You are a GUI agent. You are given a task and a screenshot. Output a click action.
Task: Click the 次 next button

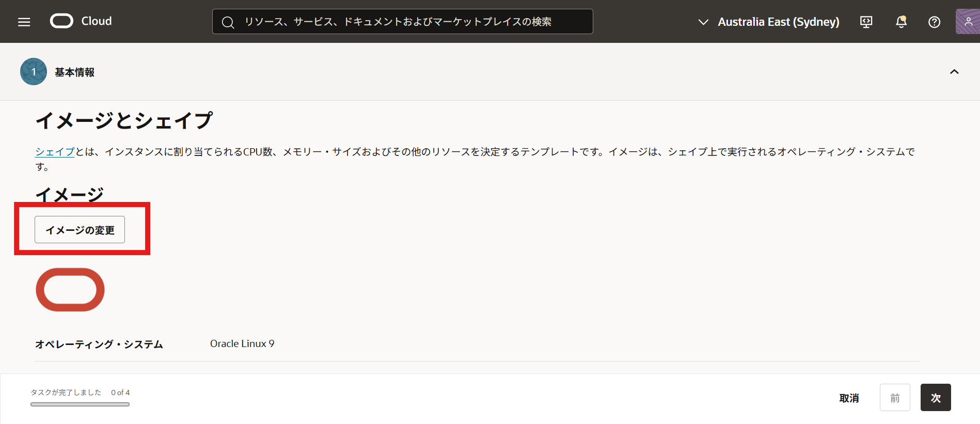coord(936,398)
